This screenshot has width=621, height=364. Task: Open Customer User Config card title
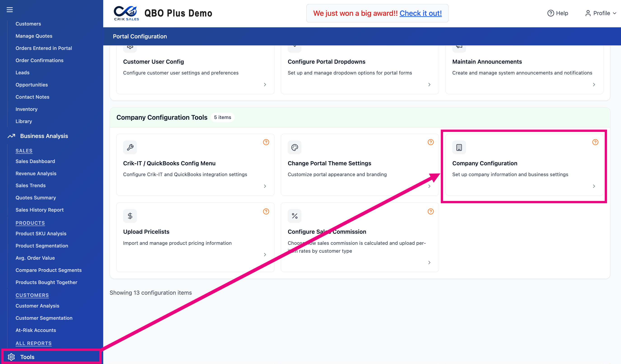pyautogui.click(x=154, y=62)
